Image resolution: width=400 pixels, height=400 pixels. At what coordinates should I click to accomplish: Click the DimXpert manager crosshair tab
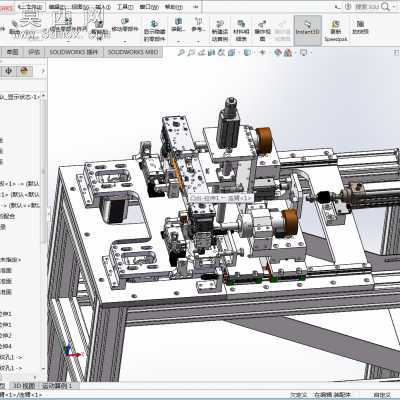point(9,71)
